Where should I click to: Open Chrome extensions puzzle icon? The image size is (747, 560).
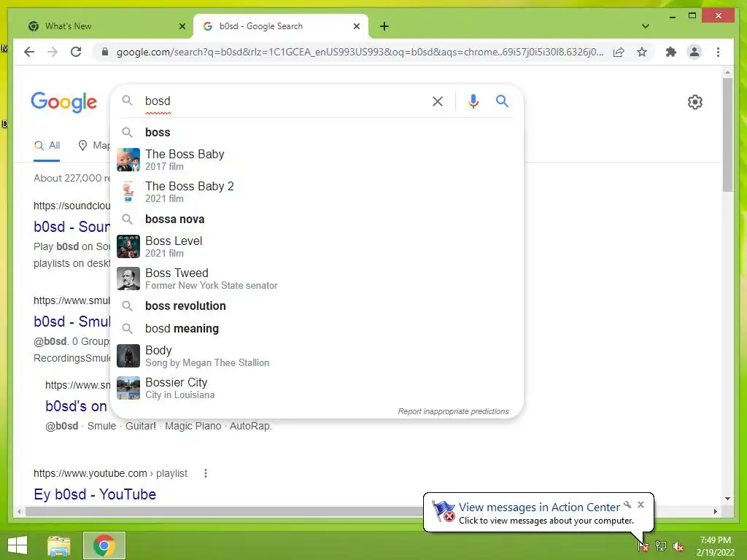pyautogui.click(x=671, y=52)
